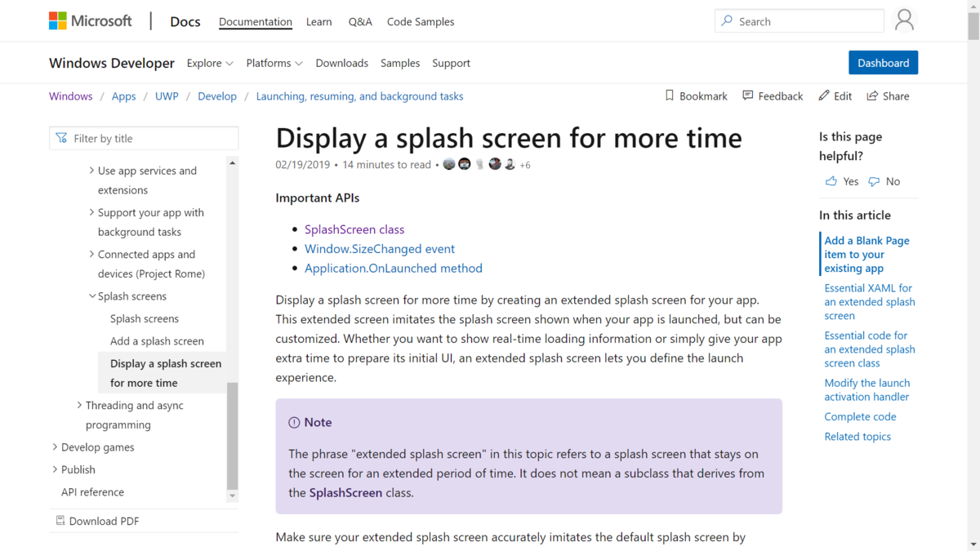Go to Develop breadcrumb
Screen dimensions: 980x551
click(217, 96)
